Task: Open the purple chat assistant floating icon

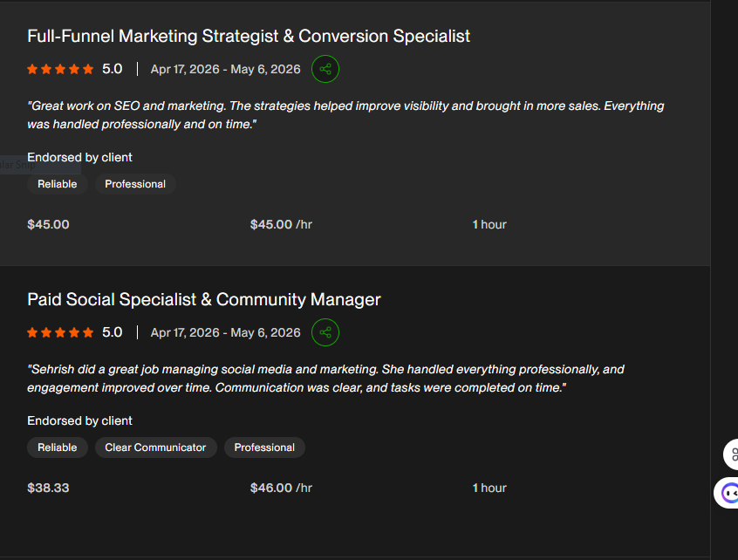Action: 728,493
